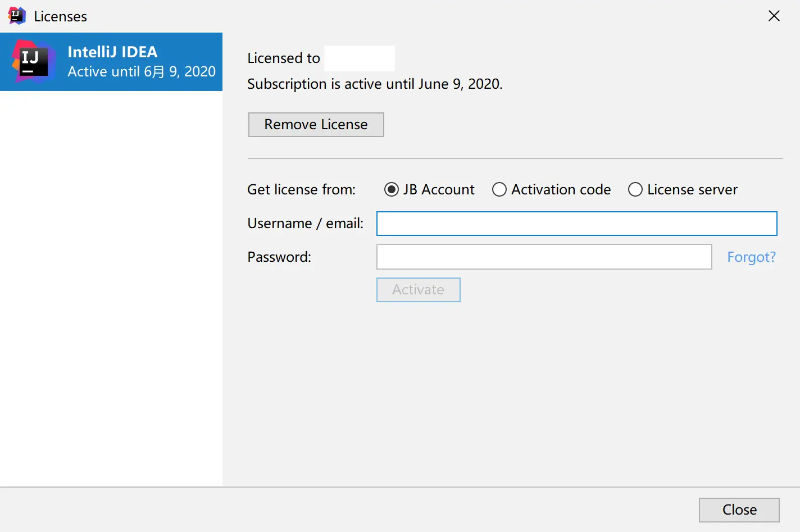Choose the Activation code option
Viewport: 800px width, 532px height.
click(499, 189)
